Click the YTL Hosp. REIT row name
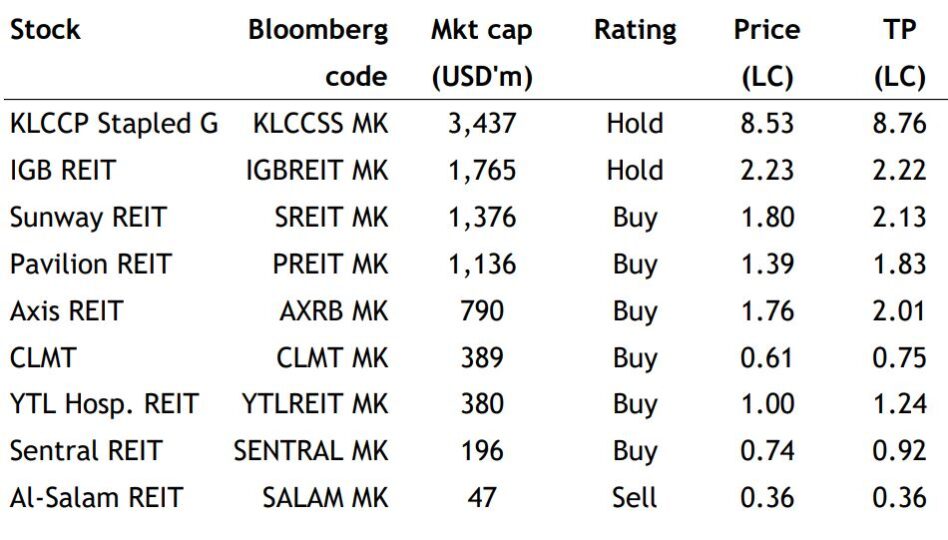 coord(105,405)
